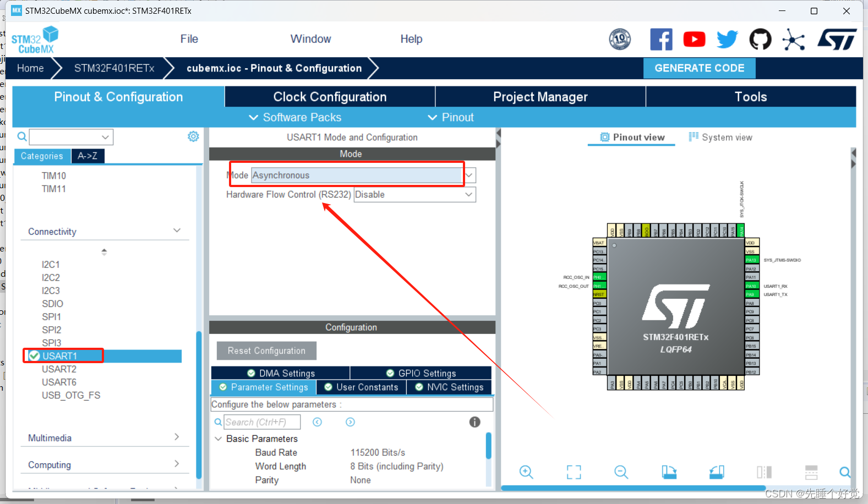Select SPI1 in the peripheral list

coord(51,317)
